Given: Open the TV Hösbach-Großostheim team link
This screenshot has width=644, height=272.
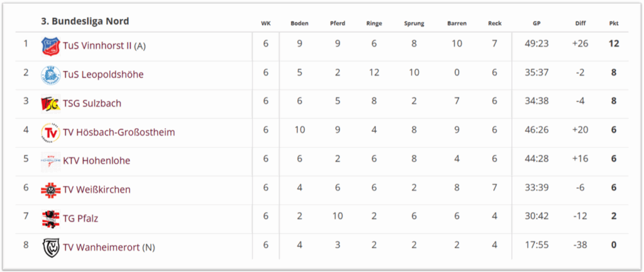Looking at the screenshot, I should [119, 132].
